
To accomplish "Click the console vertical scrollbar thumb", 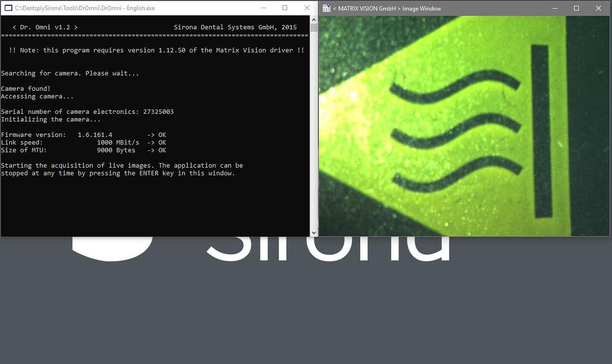I will click(x=314, y=28).
